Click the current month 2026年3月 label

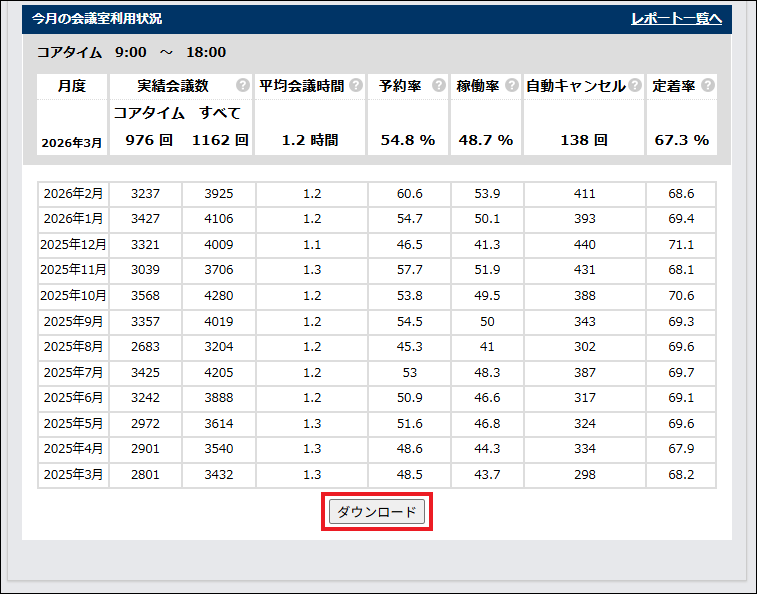[72, 143]
